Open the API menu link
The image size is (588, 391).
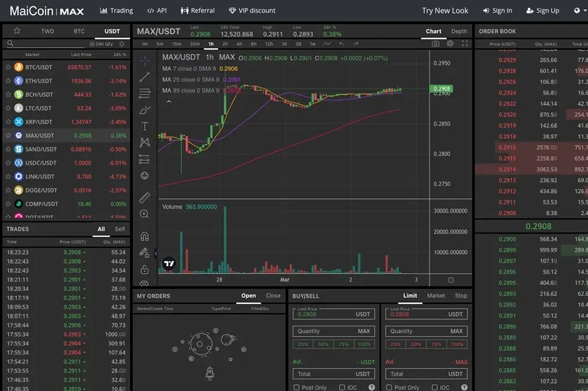(157, 10)
